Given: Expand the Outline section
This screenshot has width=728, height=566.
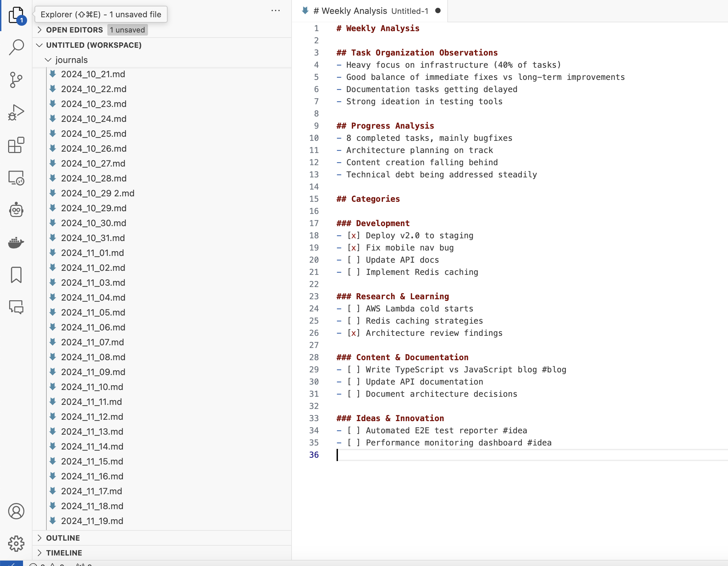Looking at the screenshot, I should (x=63, y=538).
